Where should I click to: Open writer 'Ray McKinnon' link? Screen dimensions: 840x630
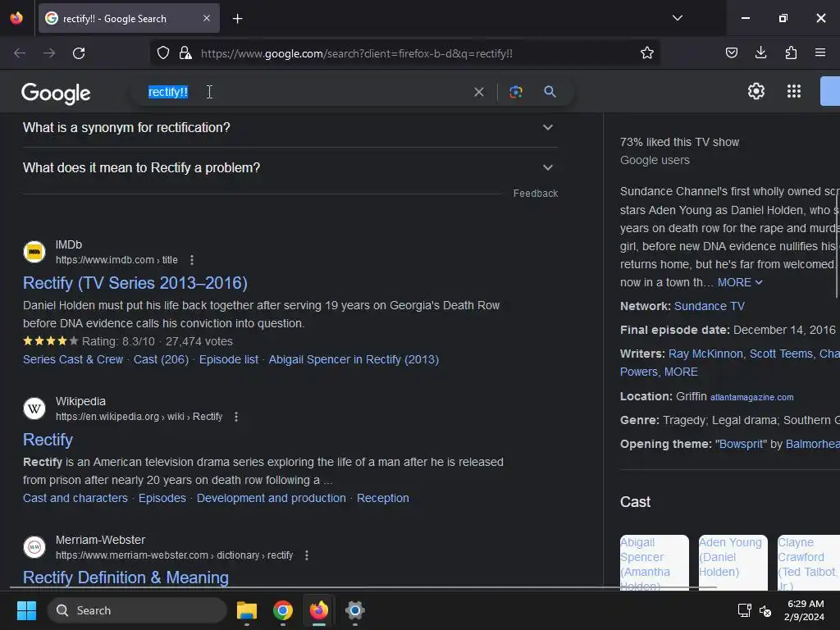coord(705,354)
